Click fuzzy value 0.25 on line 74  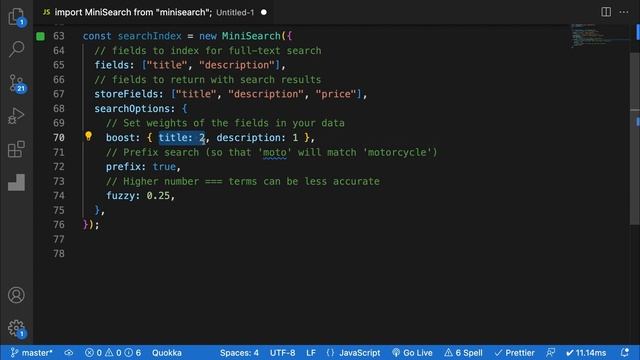tap(158, 196)
